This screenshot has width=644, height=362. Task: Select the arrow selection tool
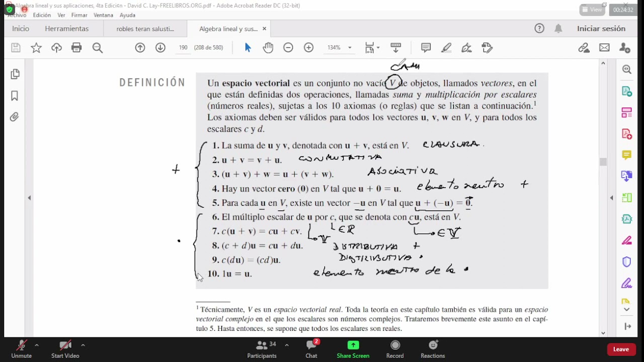coord(248,48)
